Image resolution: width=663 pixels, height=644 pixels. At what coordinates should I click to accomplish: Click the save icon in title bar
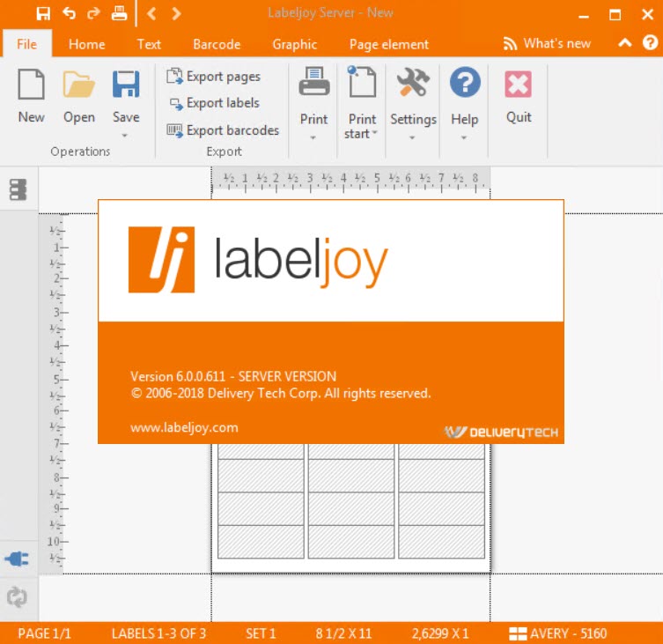pos(43,13)
